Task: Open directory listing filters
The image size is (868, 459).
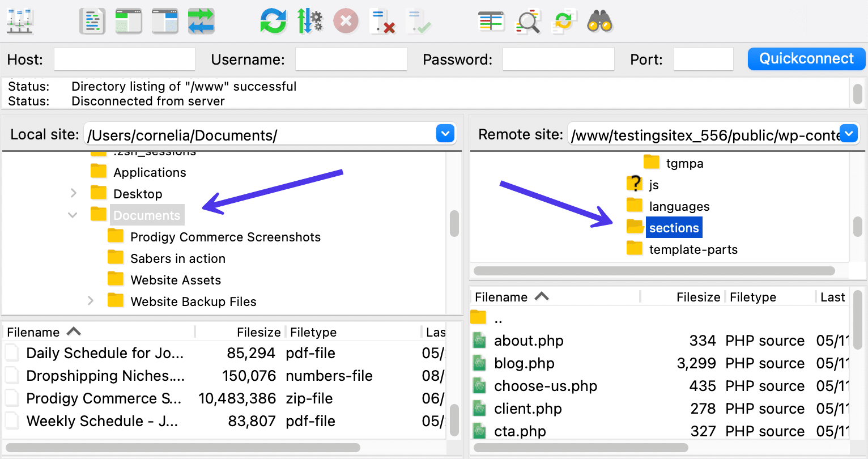Action: point(491,21)
